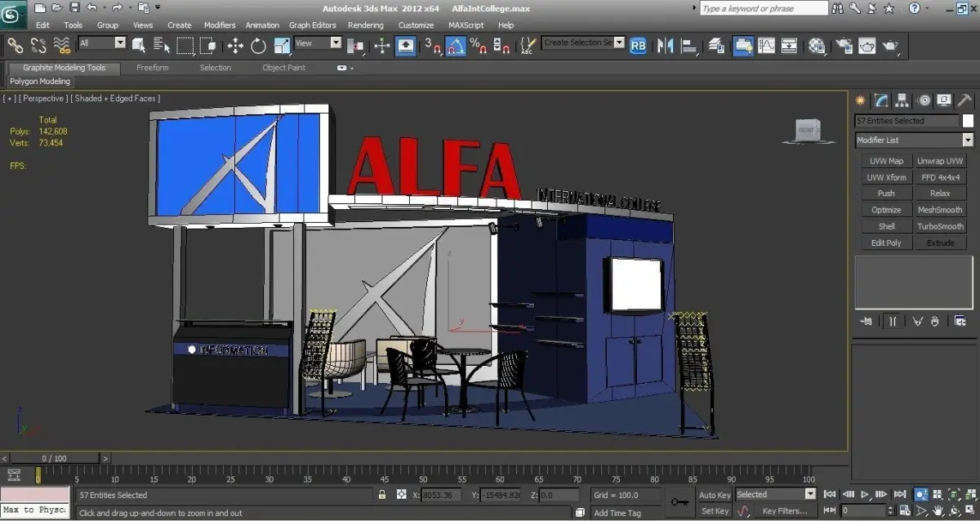This screenshot has width=980, height=521.
Task: Open Render Setup dialog
Action: tap(844, 45)
